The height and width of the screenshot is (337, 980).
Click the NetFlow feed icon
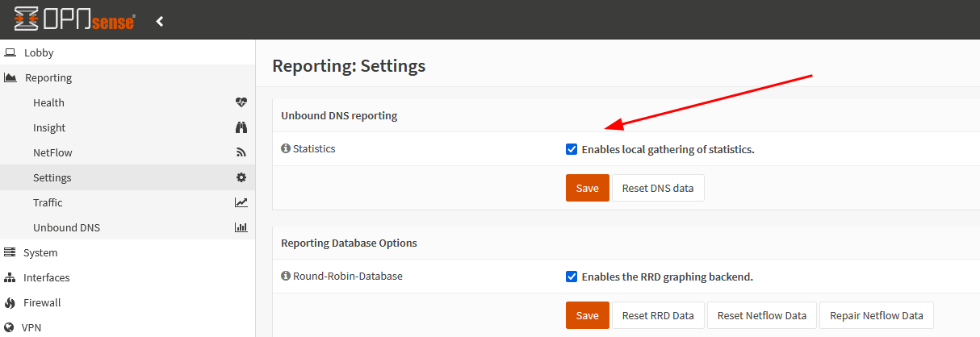241,152
